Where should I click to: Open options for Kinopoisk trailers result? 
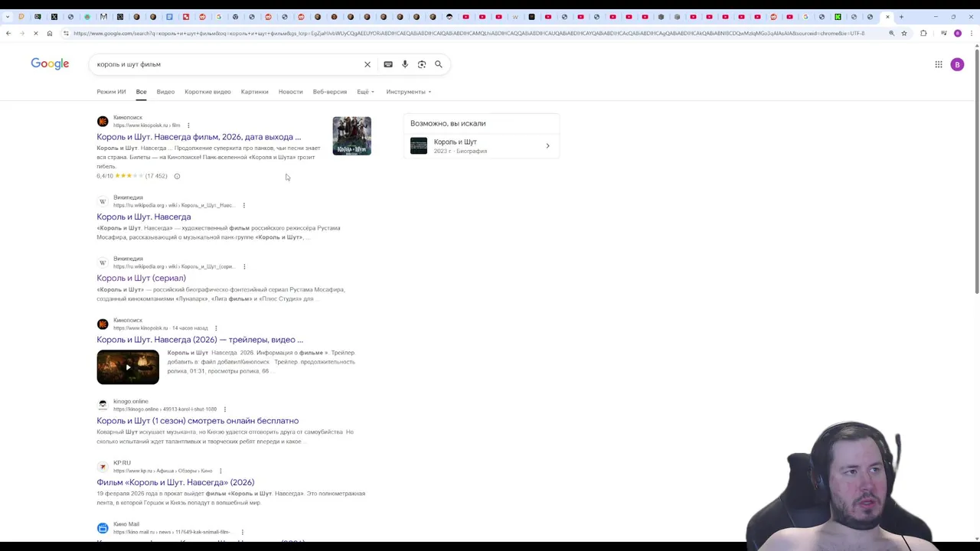pyautogui.click(x=216, y=328)
